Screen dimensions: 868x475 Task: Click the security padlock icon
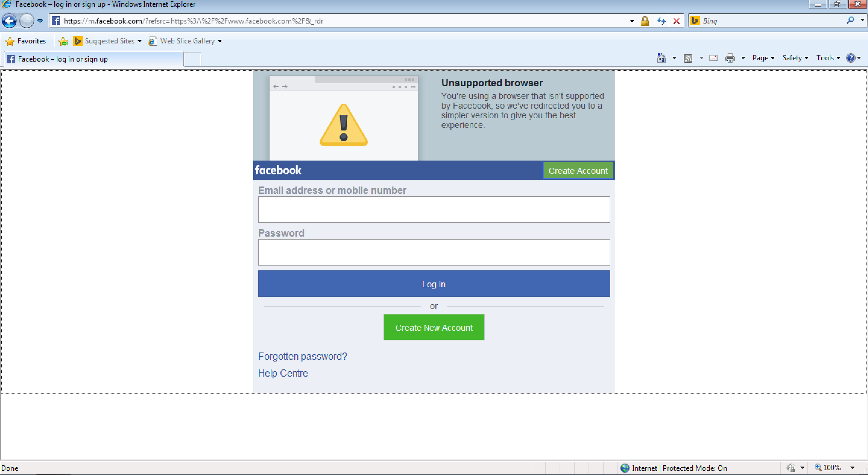pyautogui.click(x=645, y=21)
